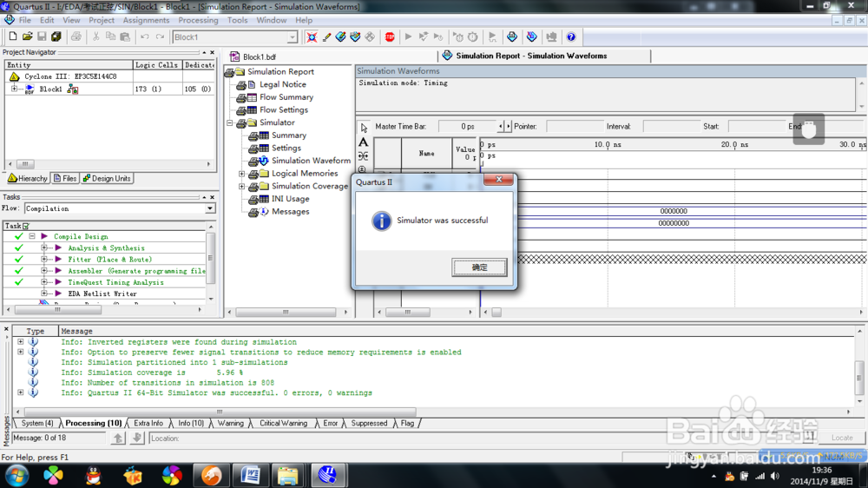Open Flow Summary in report tree

286,97
